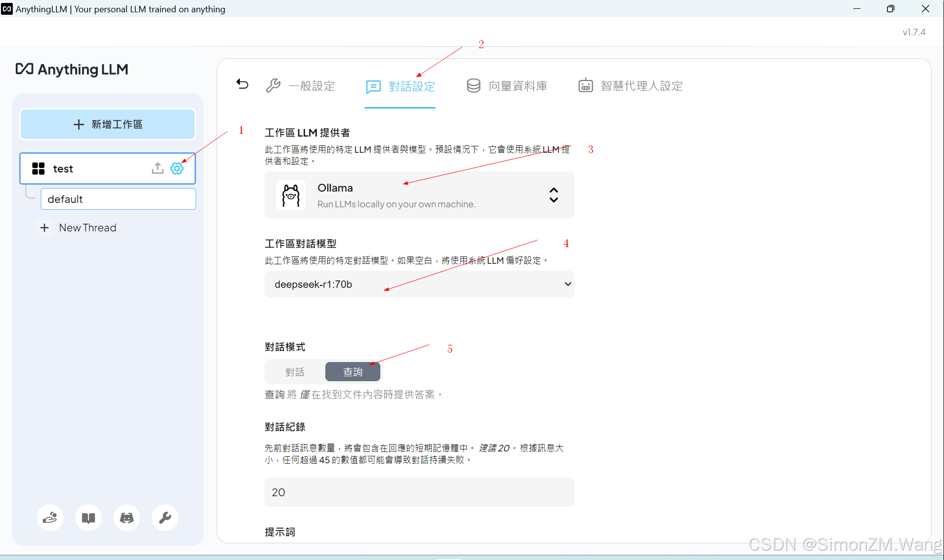
Task: Switch to the 向量資料庫 tab
Action: 507,86
